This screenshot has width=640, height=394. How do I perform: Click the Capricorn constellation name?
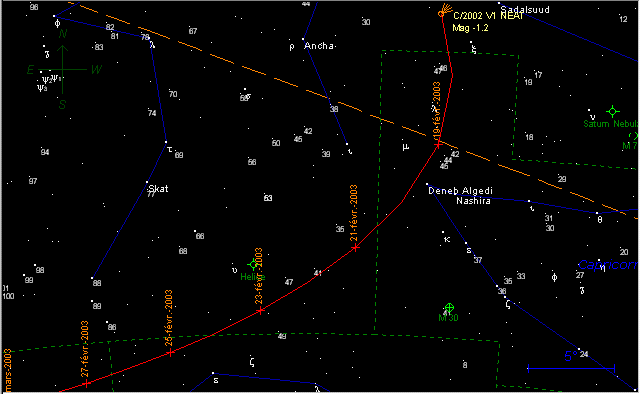coord(608,265)
